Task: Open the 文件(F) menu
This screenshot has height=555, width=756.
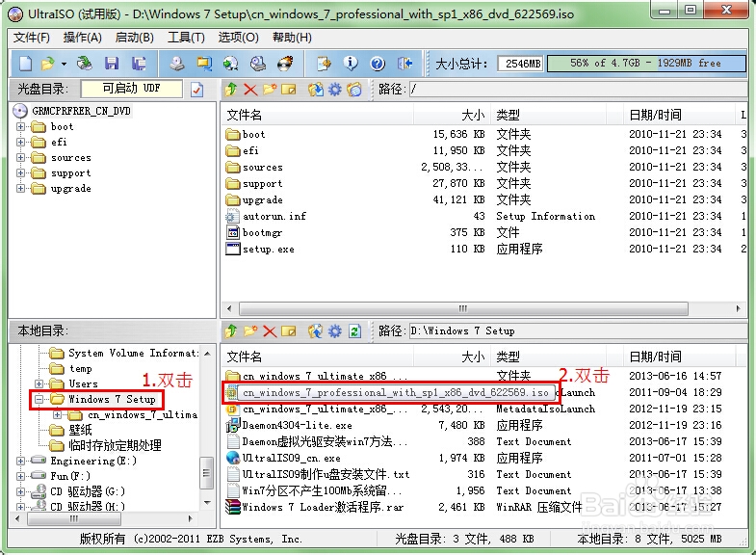Action: (x=32, y=38)
